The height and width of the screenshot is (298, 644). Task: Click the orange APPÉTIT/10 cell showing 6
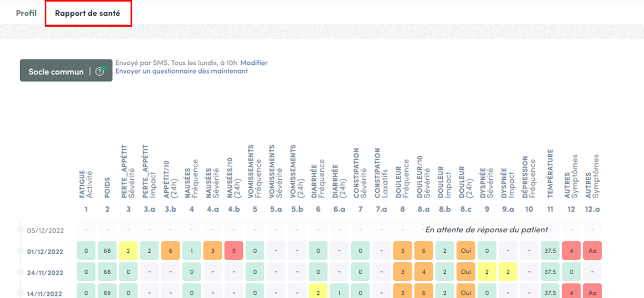[171, 250]
